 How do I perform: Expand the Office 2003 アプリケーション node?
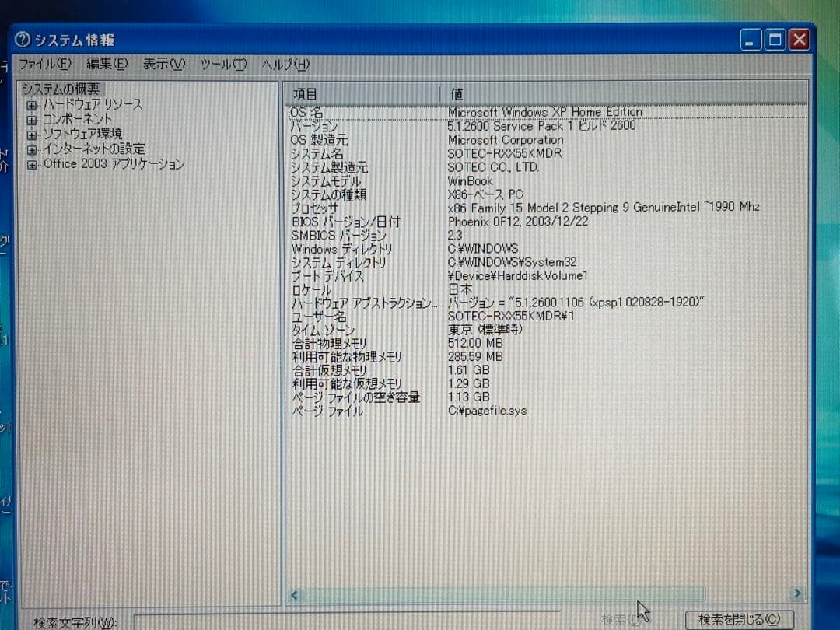tap(32, 164)
